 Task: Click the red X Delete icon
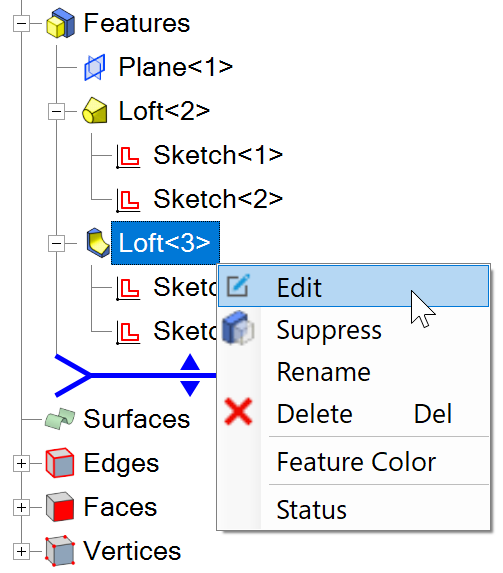(238, 411)
